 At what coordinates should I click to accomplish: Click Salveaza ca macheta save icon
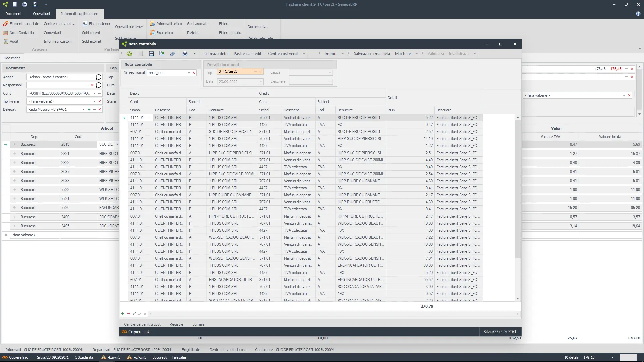(372, 54)
